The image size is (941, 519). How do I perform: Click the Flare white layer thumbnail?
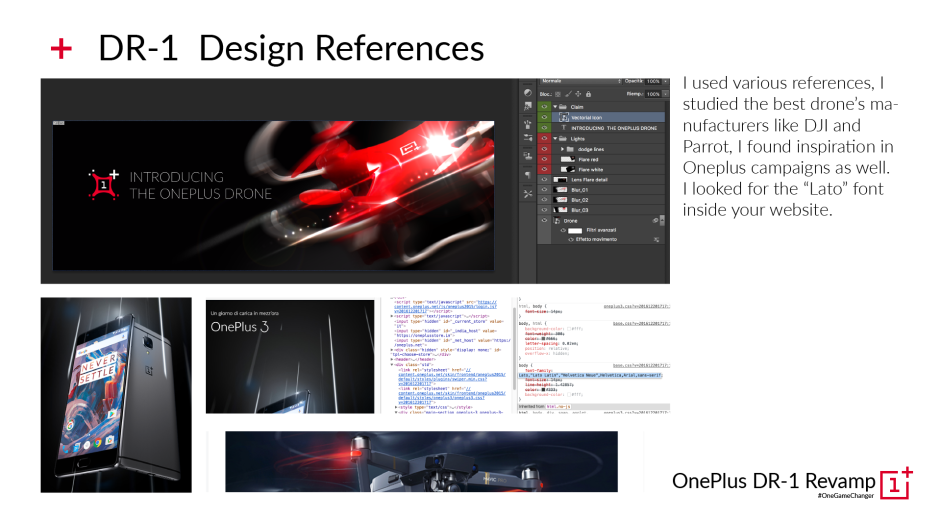567,169
